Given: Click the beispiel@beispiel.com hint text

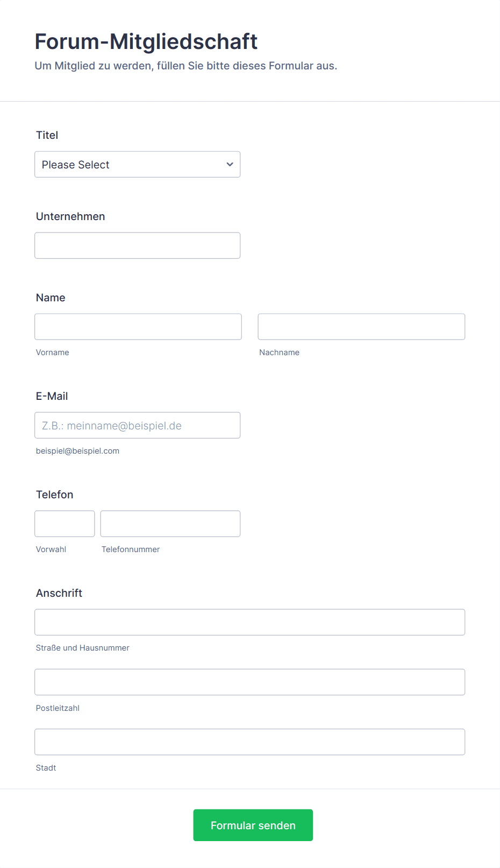Looking at the screenshot, I should (x=77, y=451).
